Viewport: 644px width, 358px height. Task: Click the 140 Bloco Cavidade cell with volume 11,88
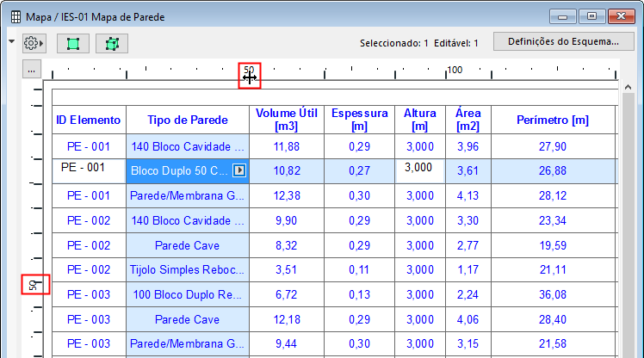(x=188, y=146)
